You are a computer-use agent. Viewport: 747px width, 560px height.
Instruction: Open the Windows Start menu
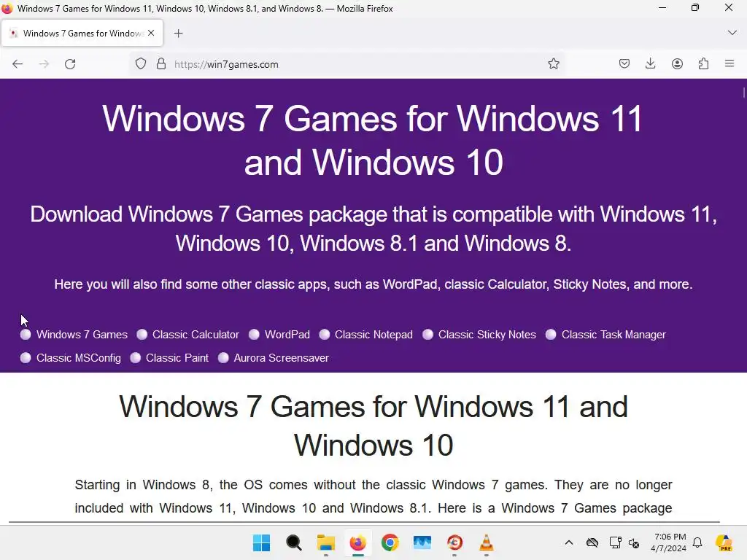coord(261,542)
